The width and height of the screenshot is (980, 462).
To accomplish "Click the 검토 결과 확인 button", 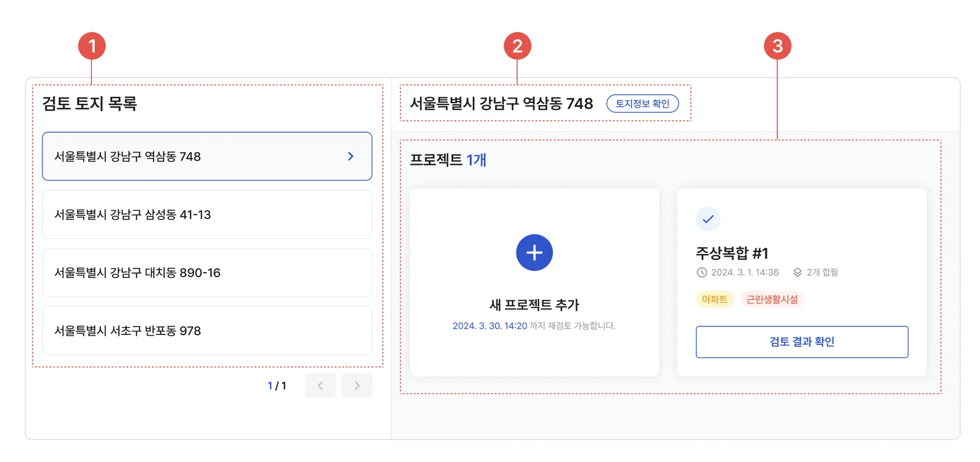I will pos(802,342).
